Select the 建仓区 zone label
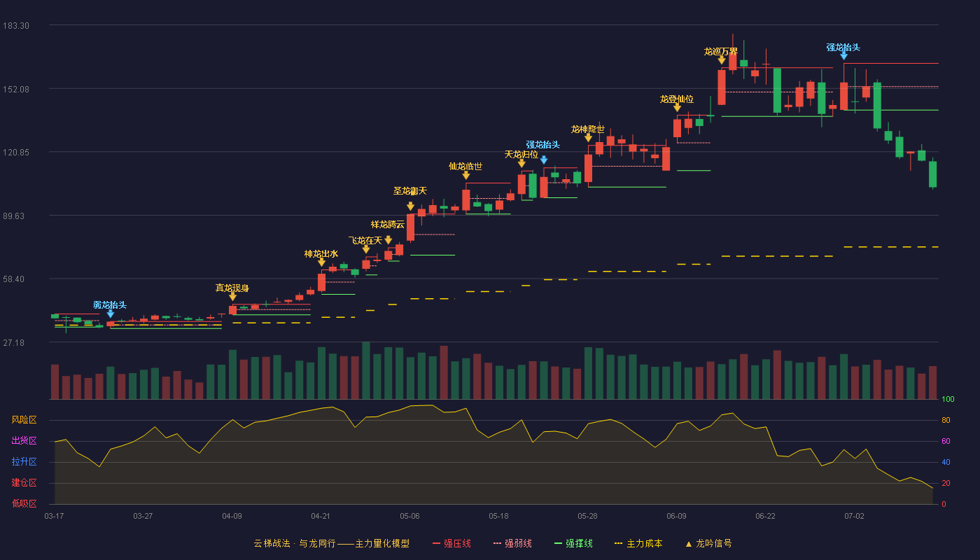Viewport: 980px width, 560px height. (24, 483)
